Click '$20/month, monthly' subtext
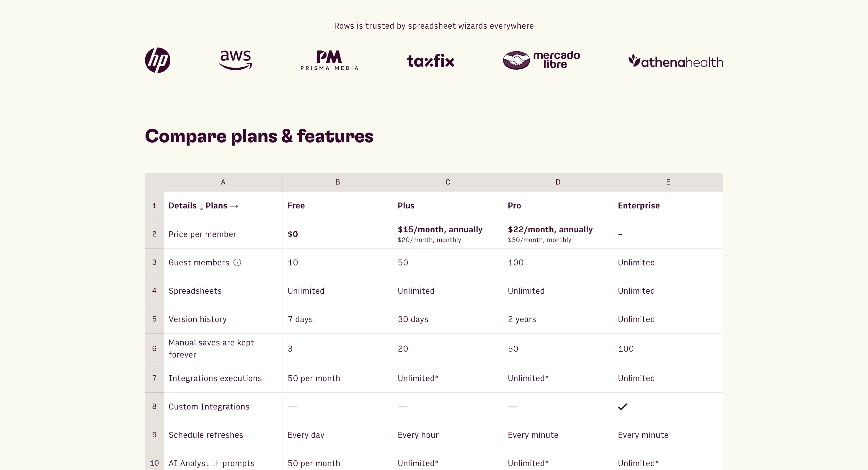Viewport: 868px width, 470px height. (429, 240)
